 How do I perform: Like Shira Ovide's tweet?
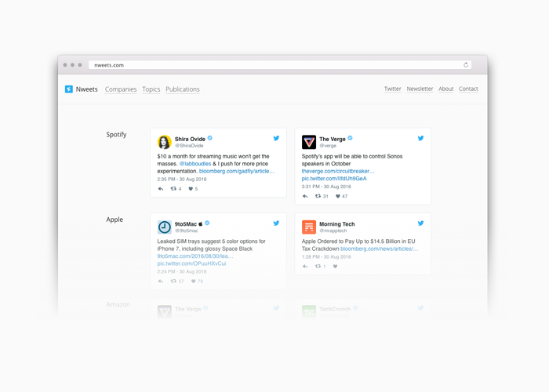[191, 189]
